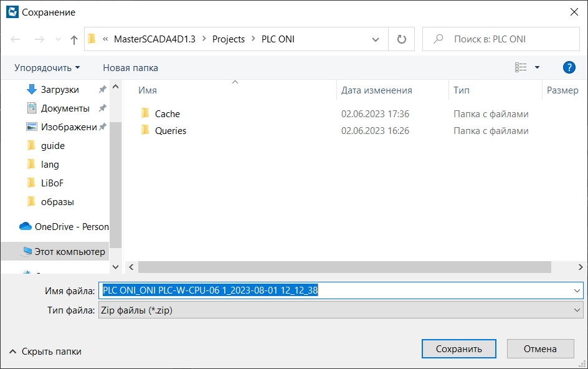Open help with the question mark icon
Image resolution: width=588 pixels, height=369 pixels.
tap(569, 67)
